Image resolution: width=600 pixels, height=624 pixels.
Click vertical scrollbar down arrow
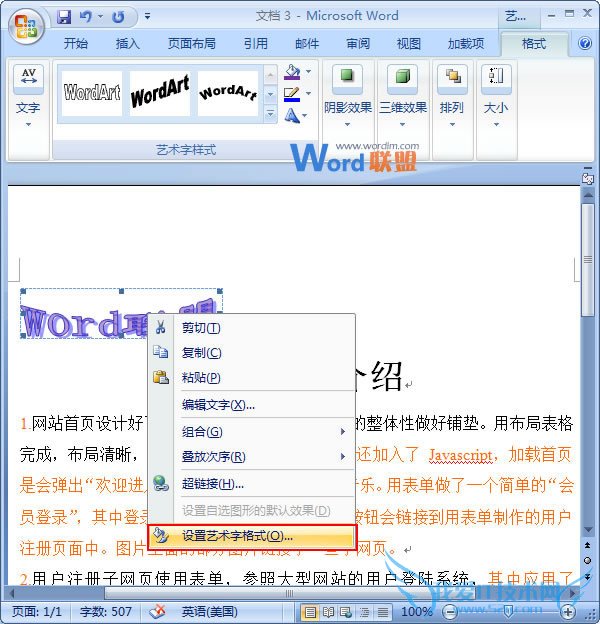click(x=588, y=530)
